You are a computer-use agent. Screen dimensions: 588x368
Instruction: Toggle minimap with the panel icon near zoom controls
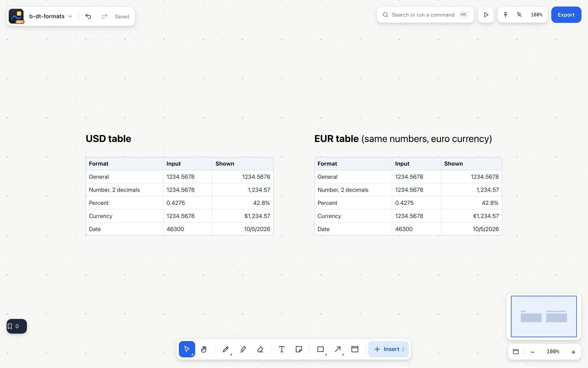point(516,352)
